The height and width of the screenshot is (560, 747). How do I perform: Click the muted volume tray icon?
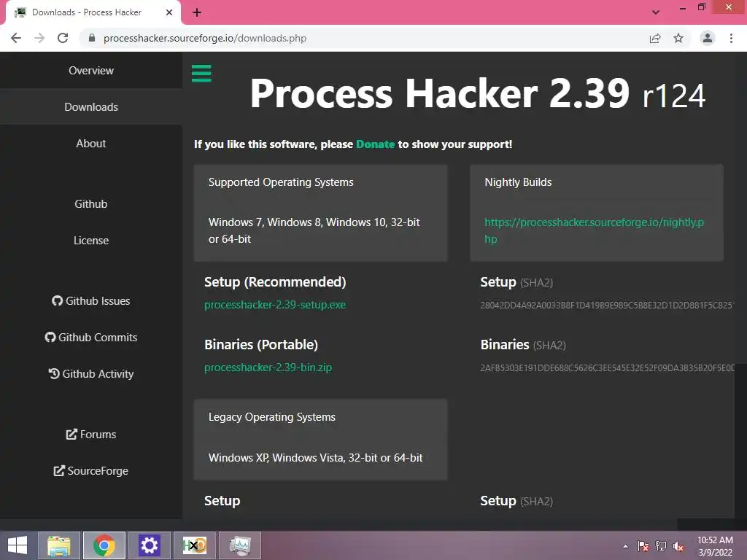click(x=678, y=546)
